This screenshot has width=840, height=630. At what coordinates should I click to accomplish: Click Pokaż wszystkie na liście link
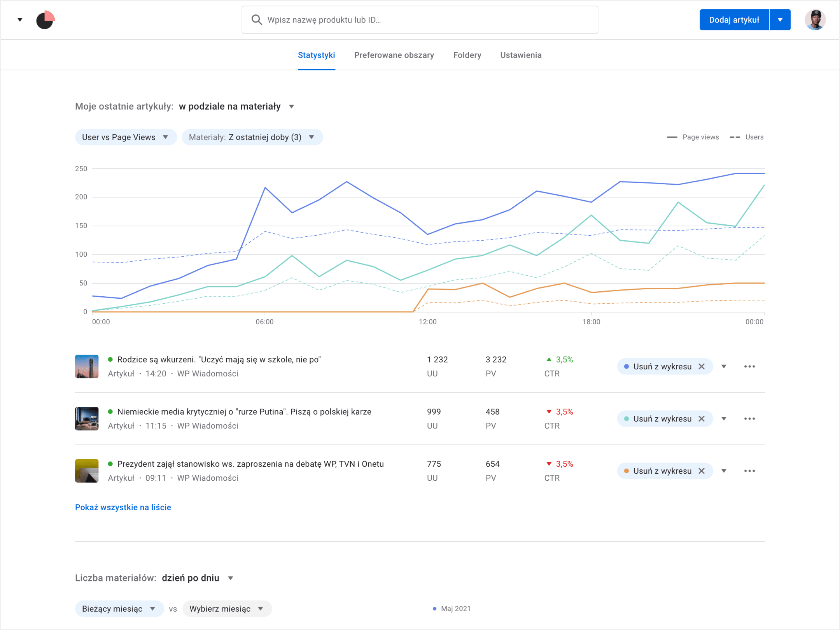tap(123, 507)
